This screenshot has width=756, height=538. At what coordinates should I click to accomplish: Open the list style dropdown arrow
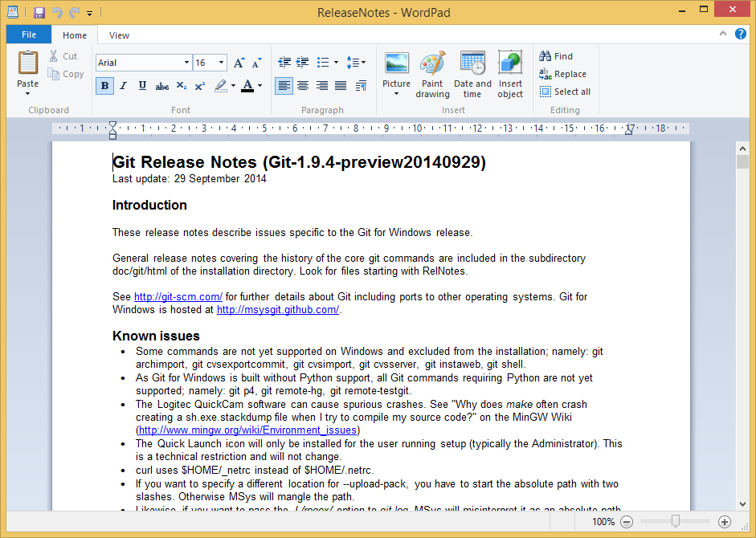click(x=336, y=62)
